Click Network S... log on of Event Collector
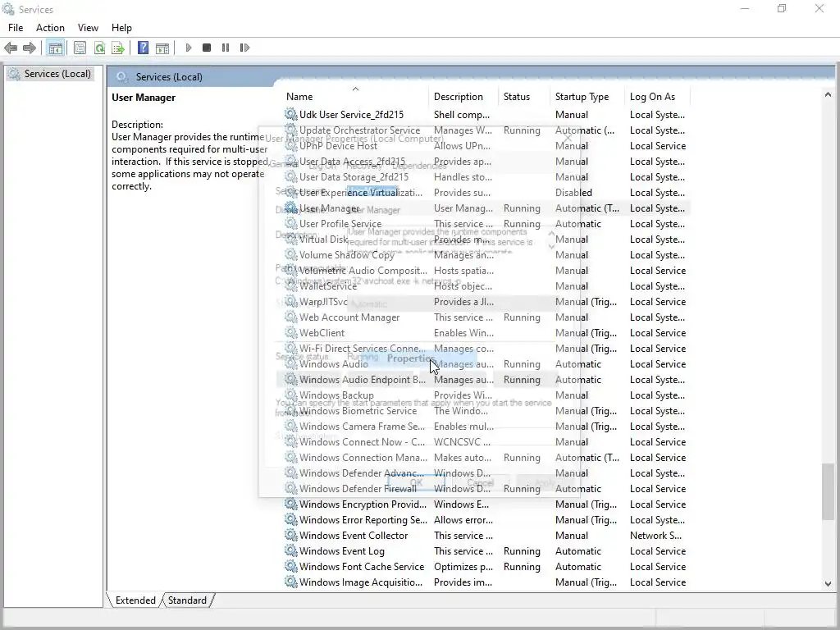This screenshot has width=840, height=630. click(655, 535)
